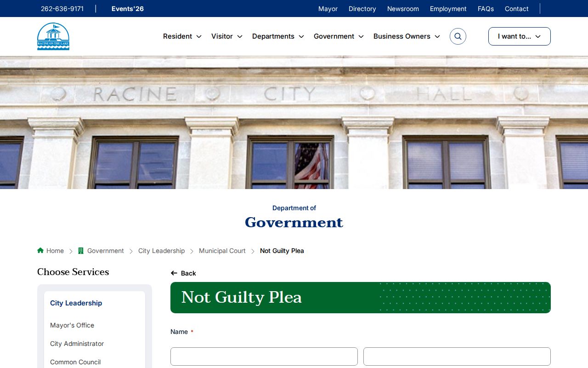Open Employment in top bar
The height and width of the screenshot is (368, 588).
click(448, 9)
